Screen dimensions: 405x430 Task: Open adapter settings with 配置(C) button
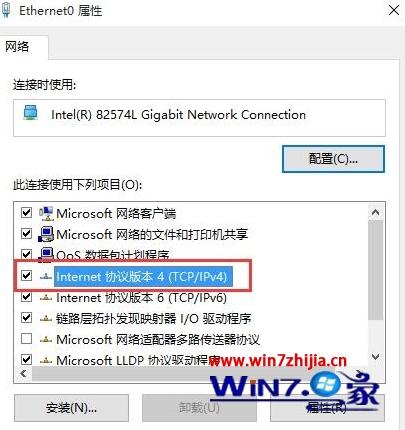[333, 159]
